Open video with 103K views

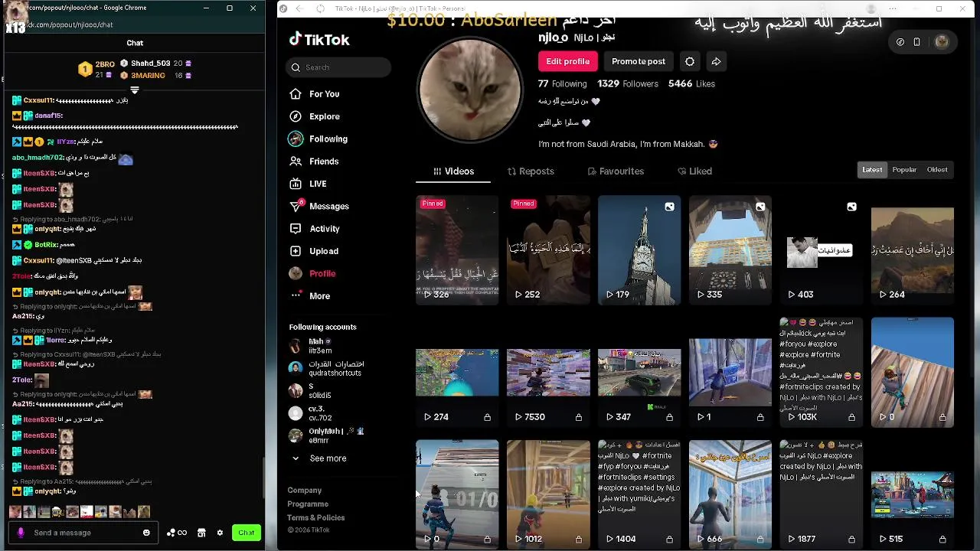point(822,373)
